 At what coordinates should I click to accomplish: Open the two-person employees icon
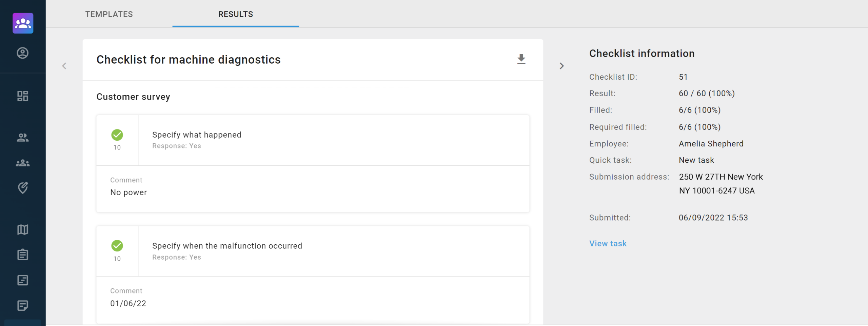tap(23, 138)
